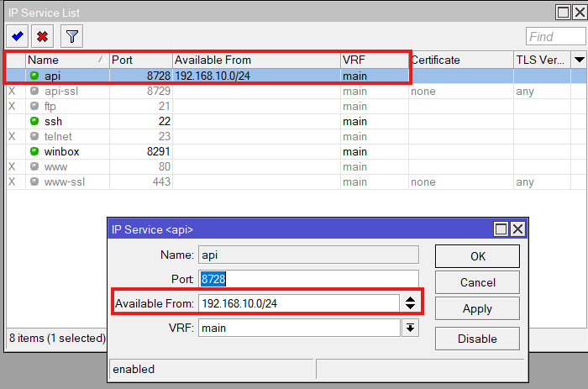The height and width of the screenshot is (389, 588).
Task: Select the winbox service status icon
Action: pyautogui.click(x=34, y=152)
